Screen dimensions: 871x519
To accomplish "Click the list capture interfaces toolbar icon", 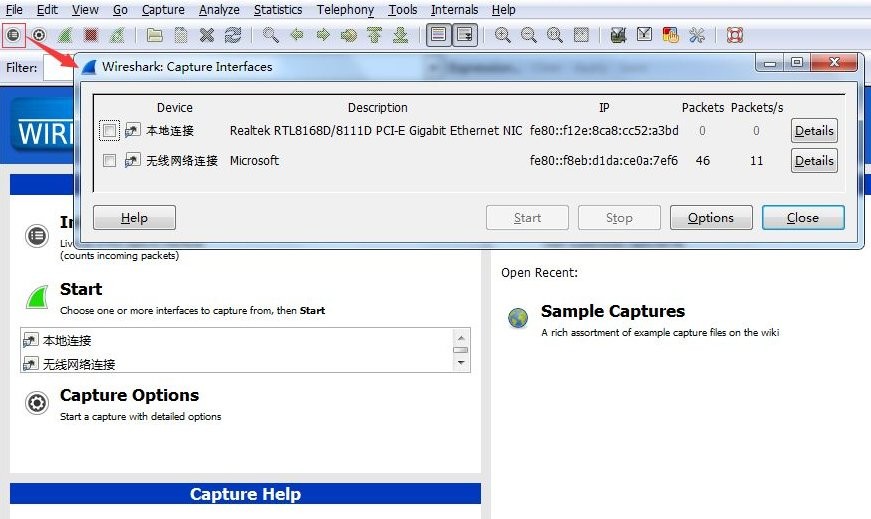I will click(x=13, y=35).
